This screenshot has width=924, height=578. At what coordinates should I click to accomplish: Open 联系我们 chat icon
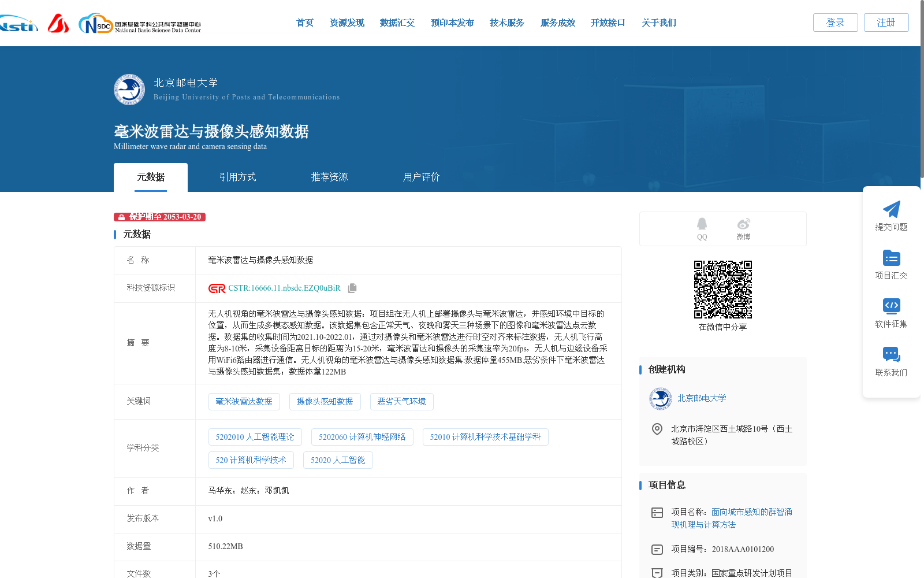pos(891,354)
